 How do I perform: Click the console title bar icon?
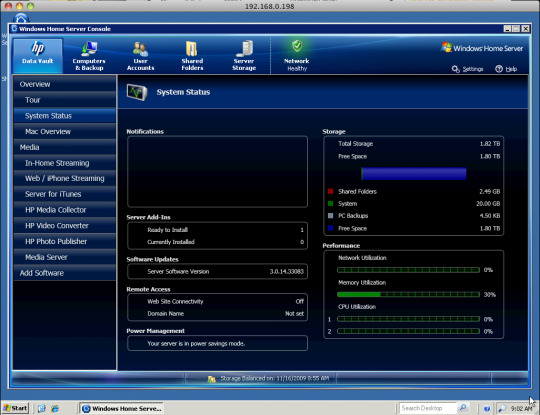(14, 29)
